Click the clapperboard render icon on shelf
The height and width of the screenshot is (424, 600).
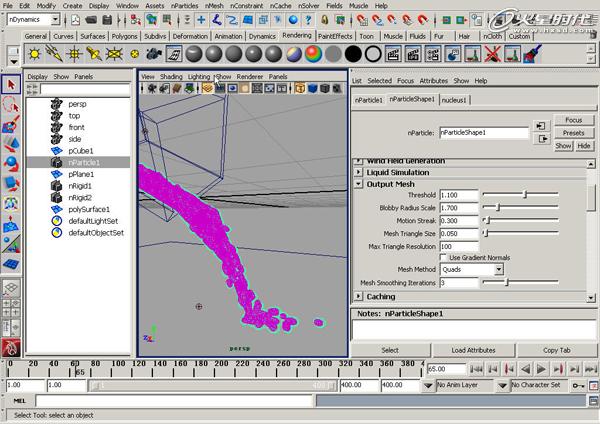point(393,54)
